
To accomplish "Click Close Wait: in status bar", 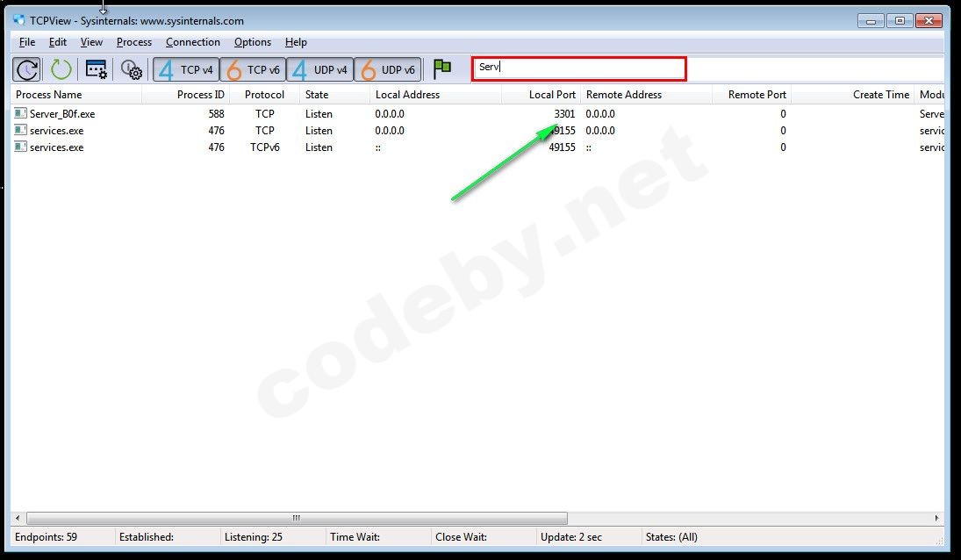I will (461, 536).
